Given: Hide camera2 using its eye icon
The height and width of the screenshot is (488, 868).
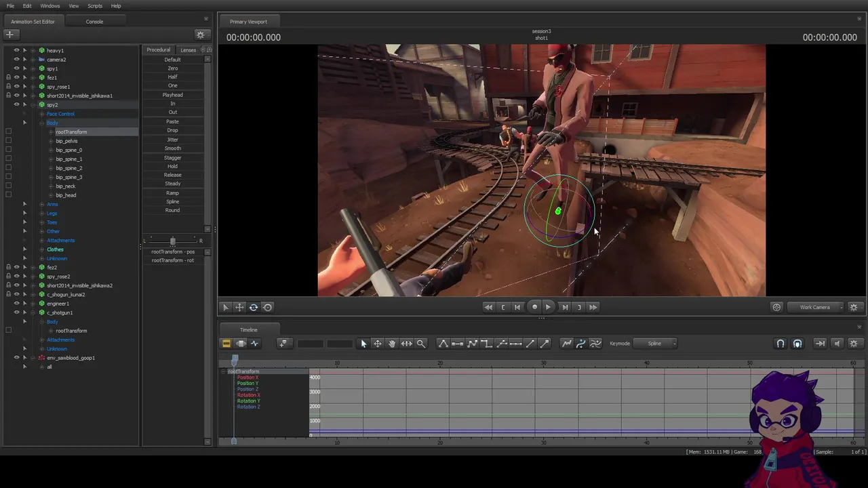Looking at the screenshot, I should click(x=16, y=60).
